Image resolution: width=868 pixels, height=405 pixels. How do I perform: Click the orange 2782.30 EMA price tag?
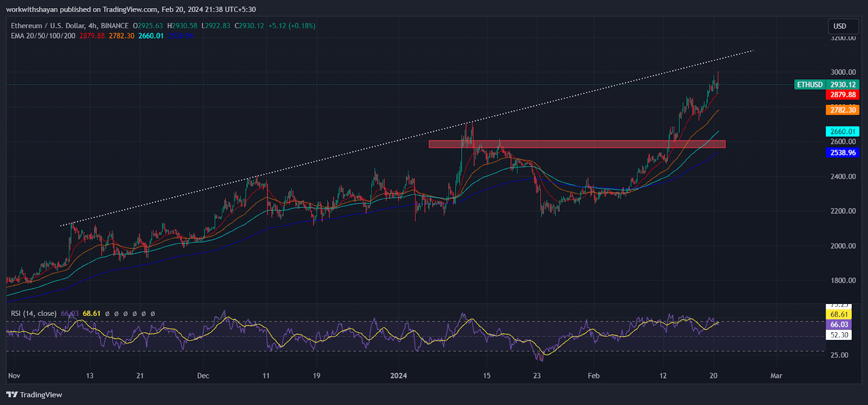[843, 110]
